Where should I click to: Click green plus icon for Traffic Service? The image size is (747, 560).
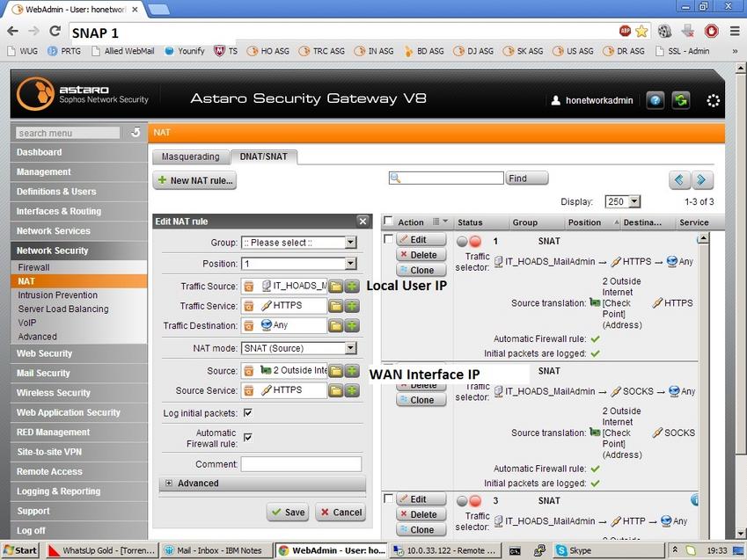point(352,306)
